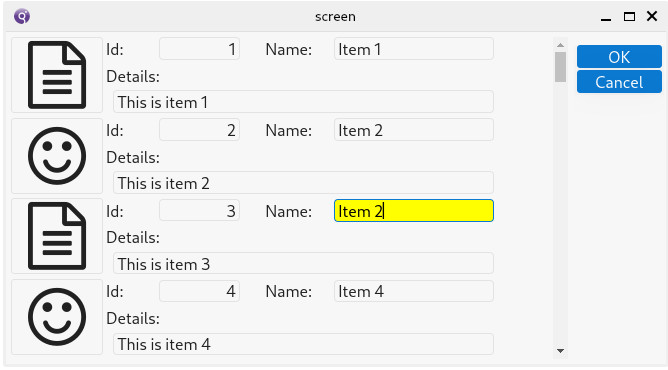
Task: Click the purple app icon in title bar
Action: tap(22, 16)
